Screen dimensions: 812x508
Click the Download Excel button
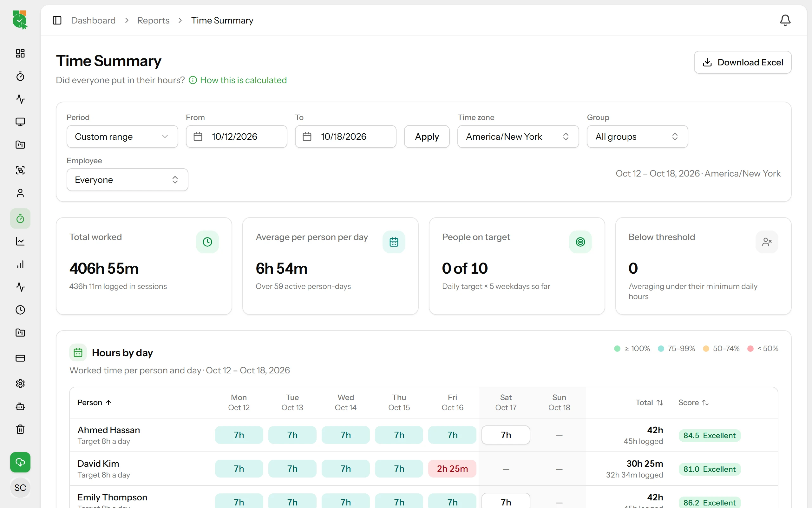[743, 62]
